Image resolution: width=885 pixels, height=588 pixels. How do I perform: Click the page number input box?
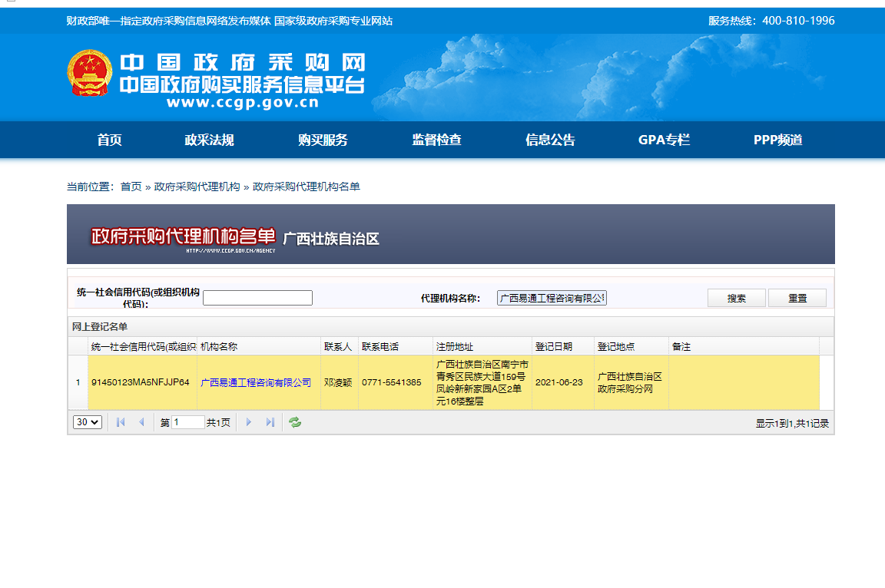(x=187, y=421)
